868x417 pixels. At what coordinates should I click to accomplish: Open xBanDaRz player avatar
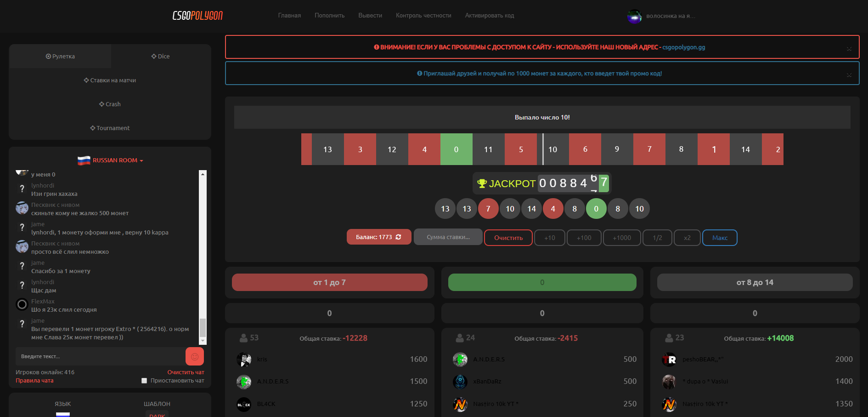pyautogui.click(x=460, y=382)
